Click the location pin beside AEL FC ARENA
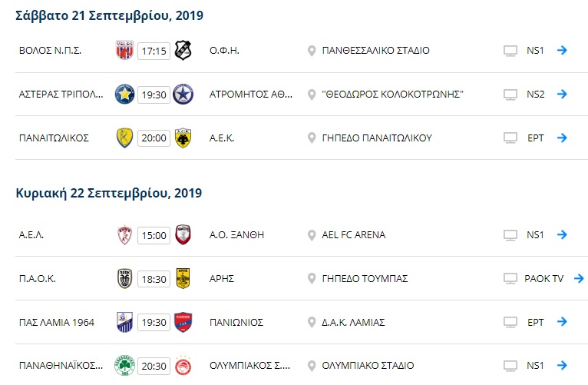The width and height of the screenshot is (588, 385). (x=311, y=235)
